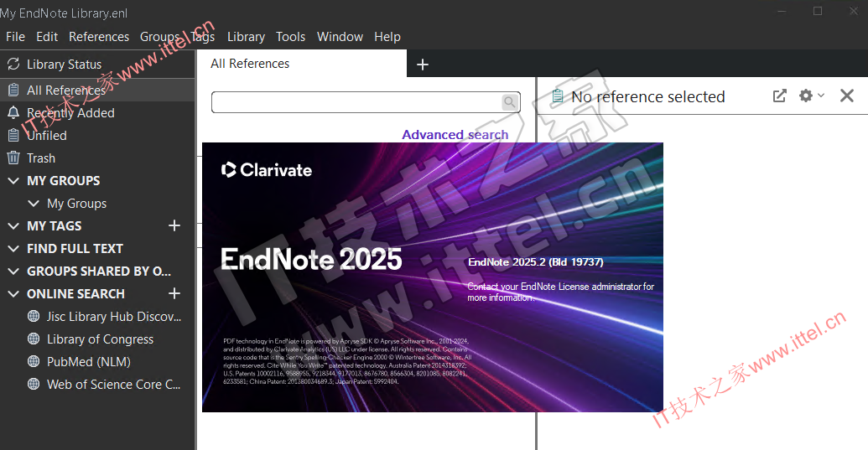Image resolution: width=868 pixels, height=450 pixels.
Task: Click inside the search input field
Action: [356, 102]
